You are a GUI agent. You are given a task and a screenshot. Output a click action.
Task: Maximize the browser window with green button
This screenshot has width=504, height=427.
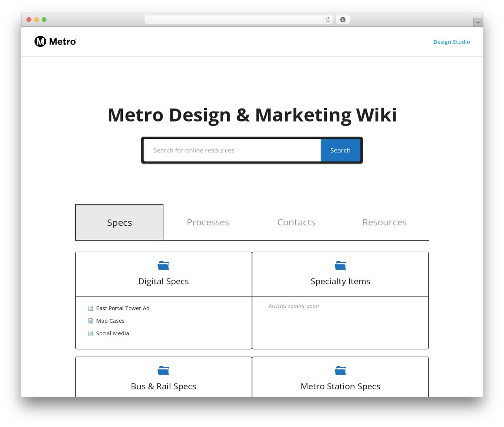pos(44,20)
